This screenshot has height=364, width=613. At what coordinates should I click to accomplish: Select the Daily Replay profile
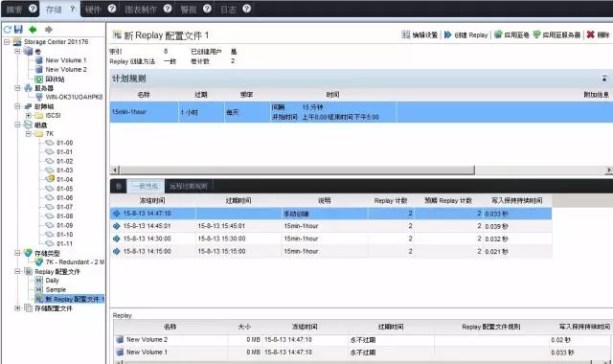52,281
